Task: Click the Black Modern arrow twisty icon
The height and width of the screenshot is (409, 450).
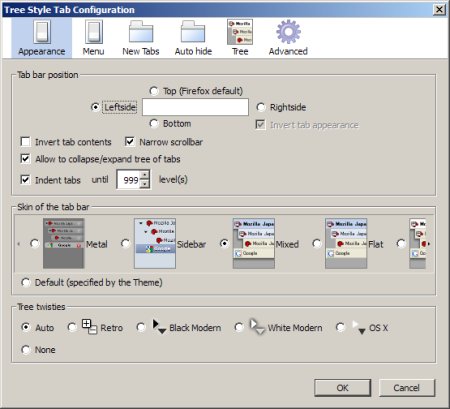Action: pyautogui.click(x=159, y=327)
